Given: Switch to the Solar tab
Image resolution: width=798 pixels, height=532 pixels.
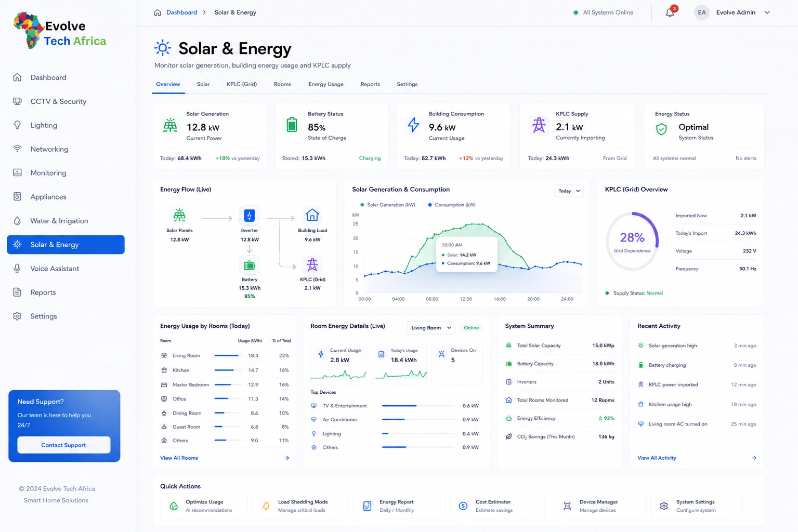Looking at the screenshot, I should click(x=203, y=84).
